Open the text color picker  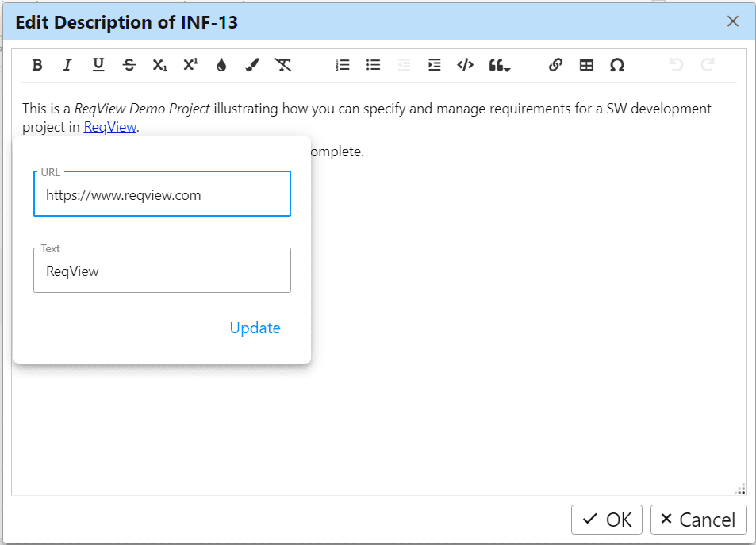(x=221, y=66)
